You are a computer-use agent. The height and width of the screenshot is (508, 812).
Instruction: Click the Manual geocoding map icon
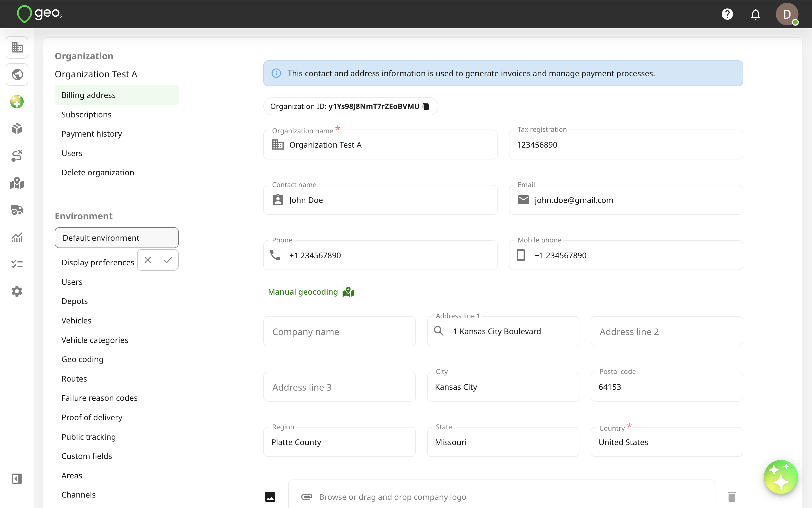pyautogui.click(x=348, y=292)
